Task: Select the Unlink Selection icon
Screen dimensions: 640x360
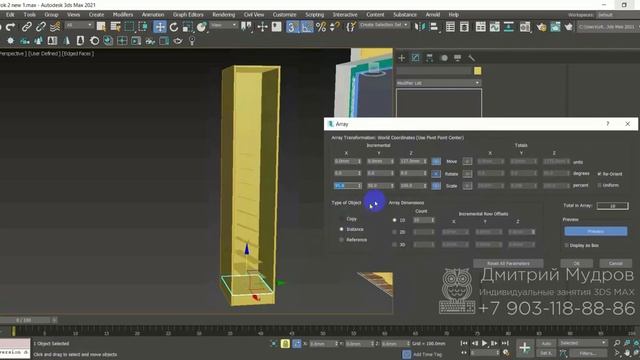Action: [x=41, y=27]
